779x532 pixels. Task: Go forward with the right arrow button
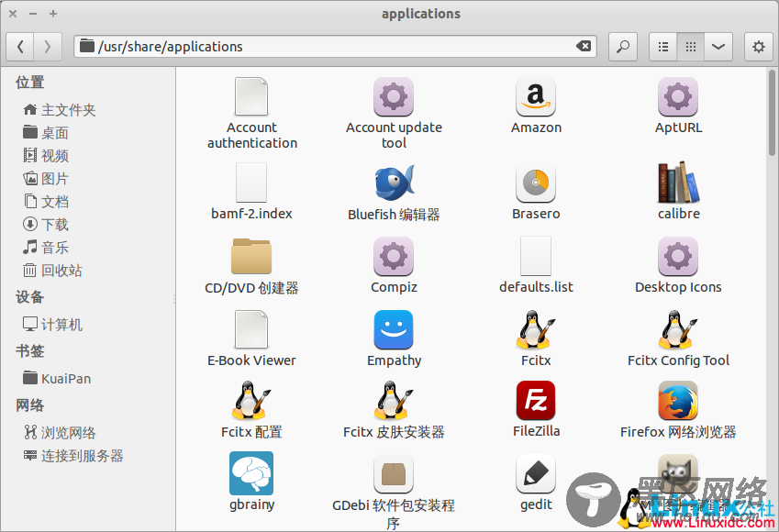48,47
